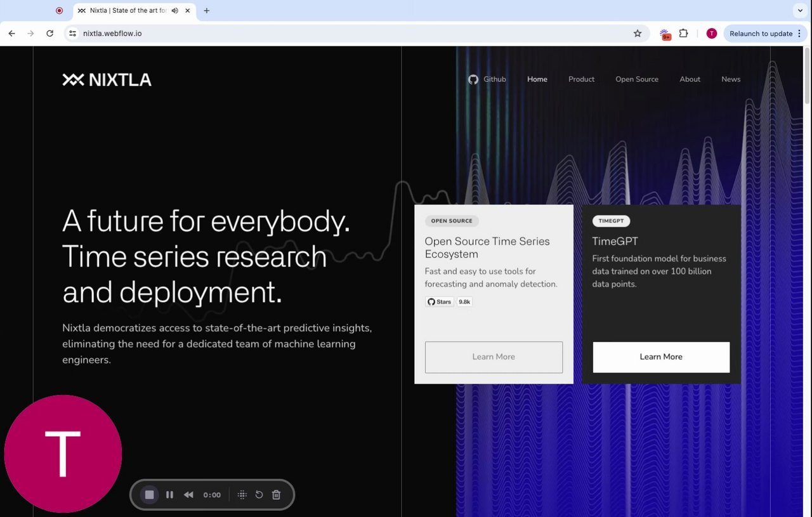
Task: Click the 'Fast and easy to use tools' description
Action: (491, 278)
